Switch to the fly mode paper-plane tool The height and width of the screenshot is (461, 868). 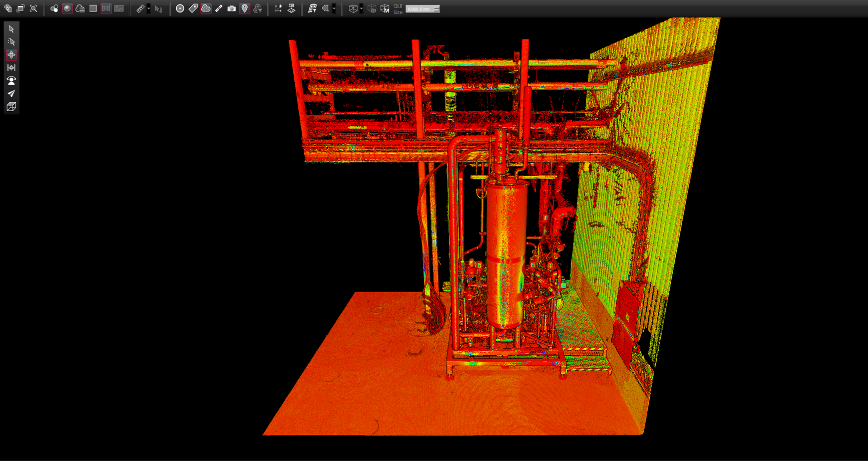coord(12,94)
